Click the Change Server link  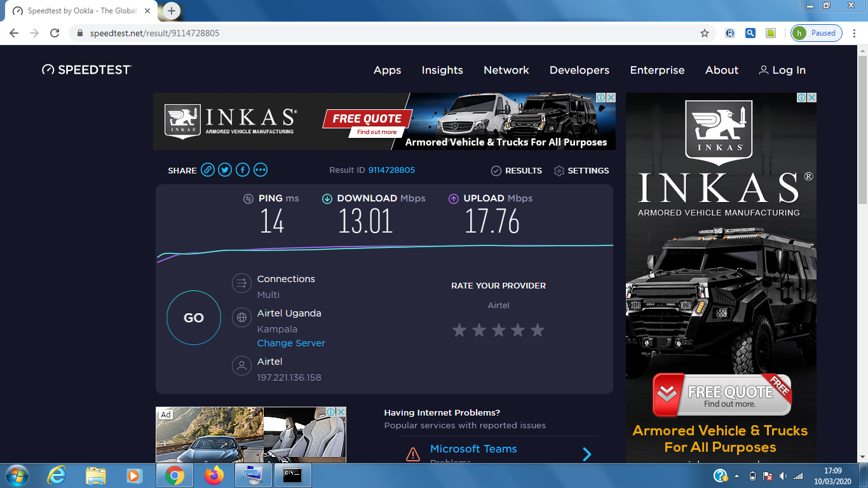click(291, 343)
